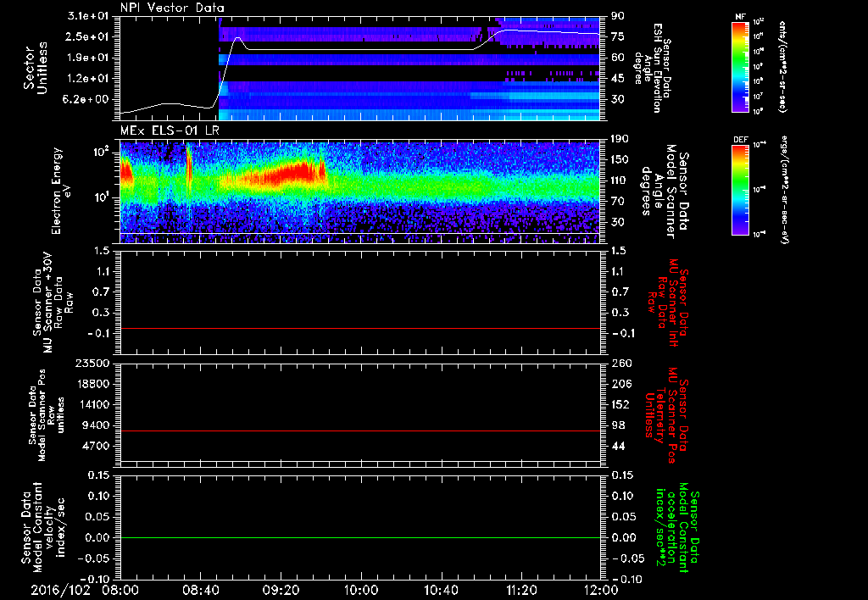Click the 08:40 time axis label
The height and width of the screenshot is (600, 868).
pos(200,590)
